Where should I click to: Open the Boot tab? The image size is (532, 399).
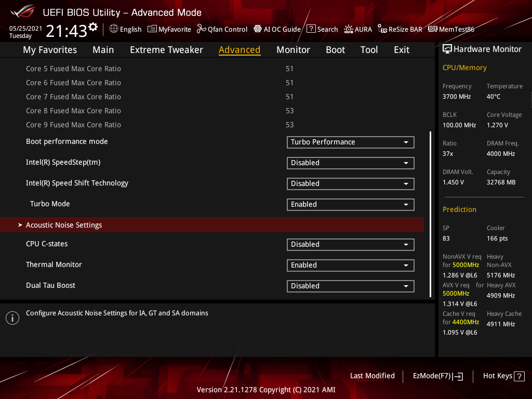pos(335,50)
